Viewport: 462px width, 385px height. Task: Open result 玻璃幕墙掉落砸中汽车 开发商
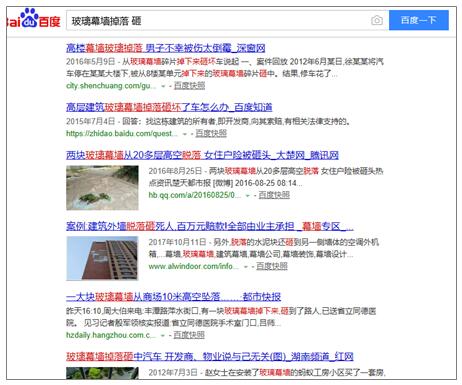tap(210, 357)
